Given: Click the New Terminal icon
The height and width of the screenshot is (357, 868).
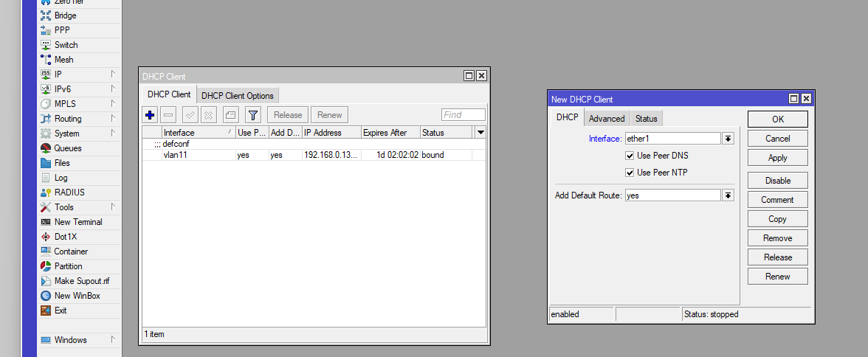Looking at the screenshot, I should click(x=46, y=222).
